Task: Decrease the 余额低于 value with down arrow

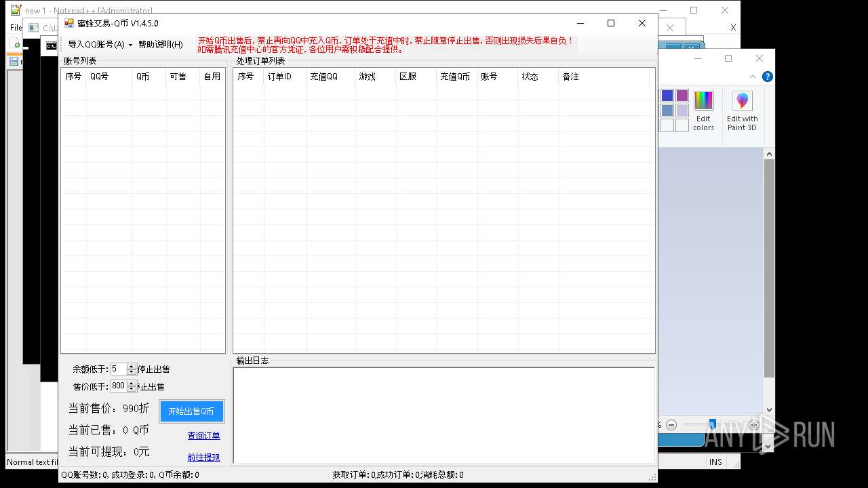Action: (132, 372)
